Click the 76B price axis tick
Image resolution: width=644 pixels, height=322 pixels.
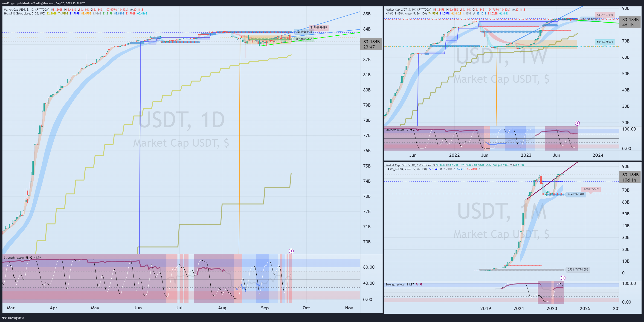tap(367, 151)
